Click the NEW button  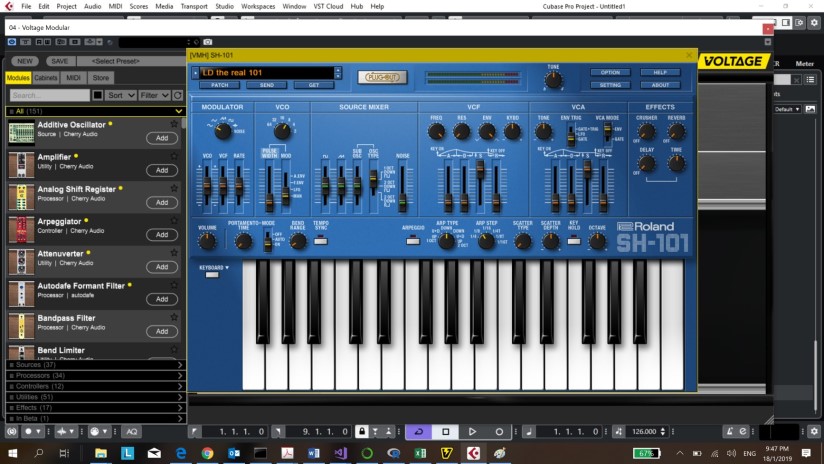tap(25, 61)
